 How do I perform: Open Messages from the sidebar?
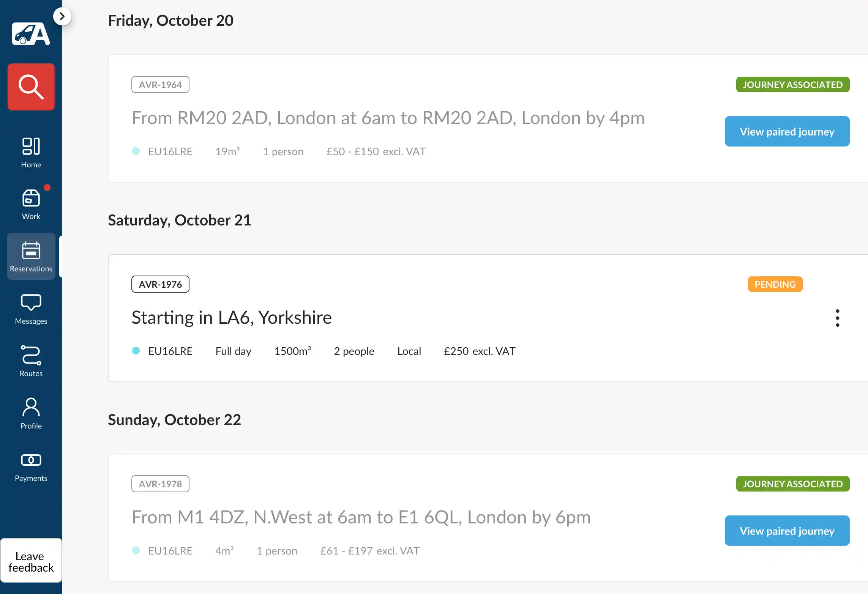click(31, 309)
